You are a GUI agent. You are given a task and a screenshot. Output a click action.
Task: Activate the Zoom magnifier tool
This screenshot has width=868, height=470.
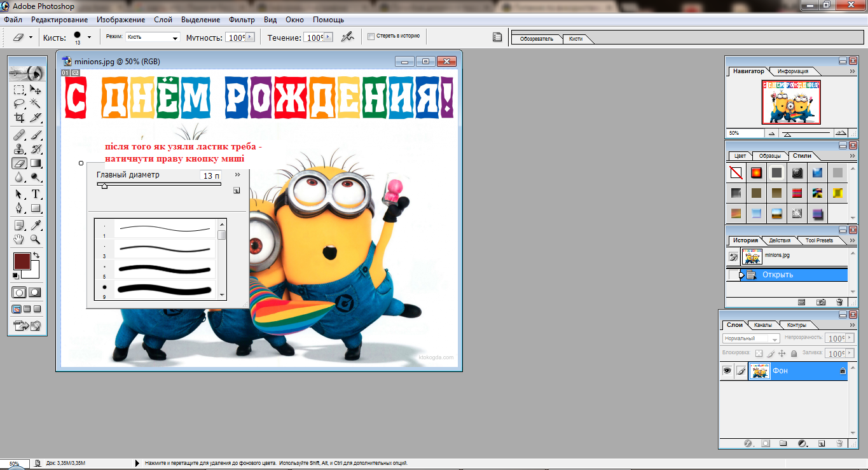tap(36, 239)
